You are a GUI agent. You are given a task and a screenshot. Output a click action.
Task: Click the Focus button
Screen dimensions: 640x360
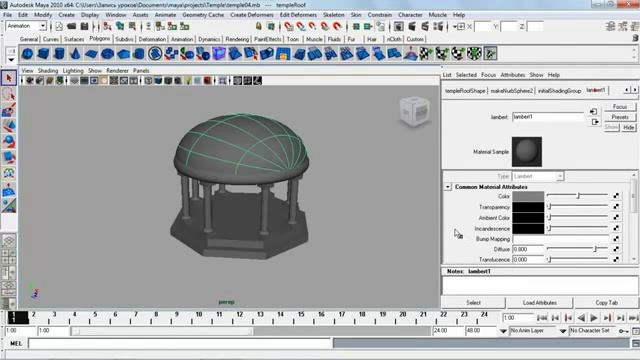point(620,107)
